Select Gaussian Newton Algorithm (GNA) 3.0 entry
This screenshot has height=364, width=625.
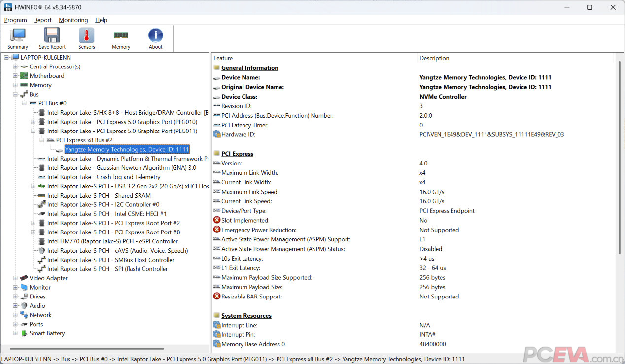pos(121,168)
